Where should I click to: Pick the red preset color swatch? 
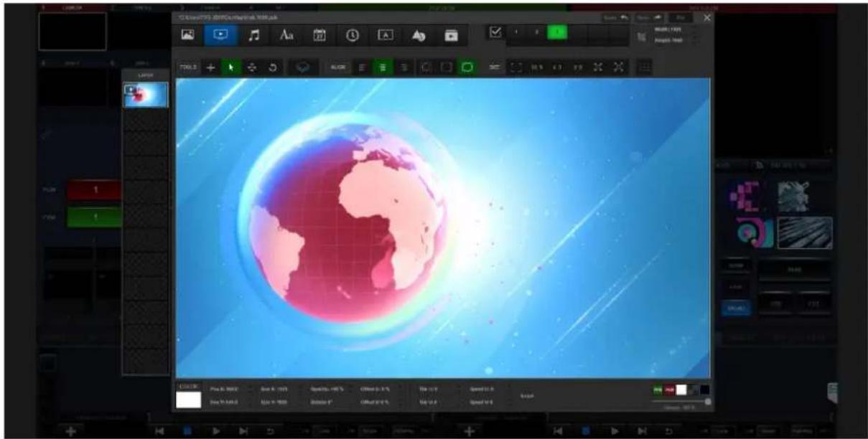point(670,390)
